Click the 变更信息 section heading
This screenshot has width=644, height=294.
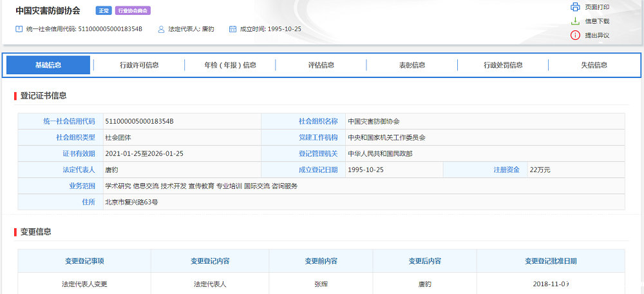[35, 231]
